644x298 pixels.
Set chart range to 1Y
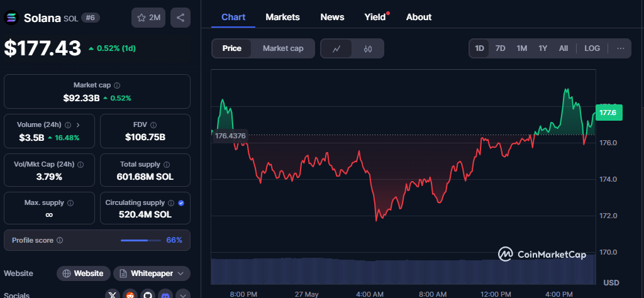[x=543, y=48]
